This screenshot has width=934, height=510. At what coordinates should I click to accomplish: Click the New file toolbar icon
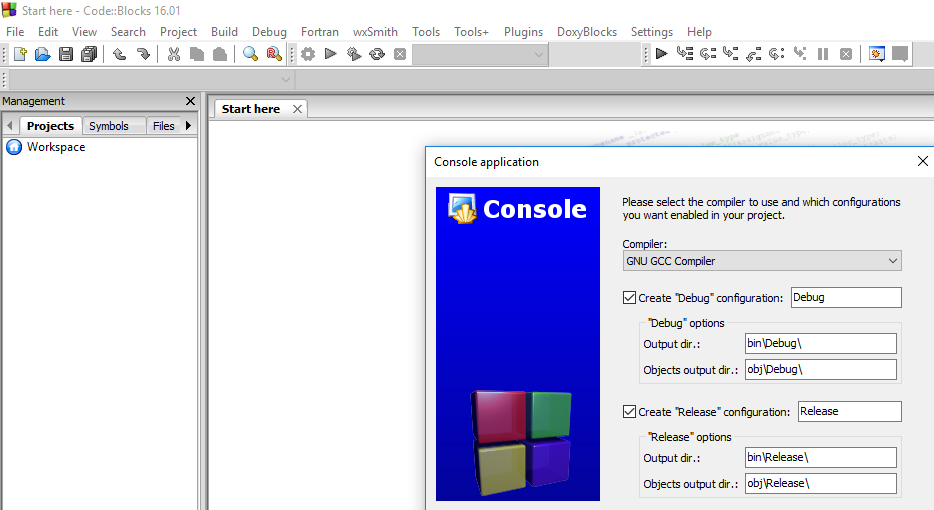[x=20, y=54]
